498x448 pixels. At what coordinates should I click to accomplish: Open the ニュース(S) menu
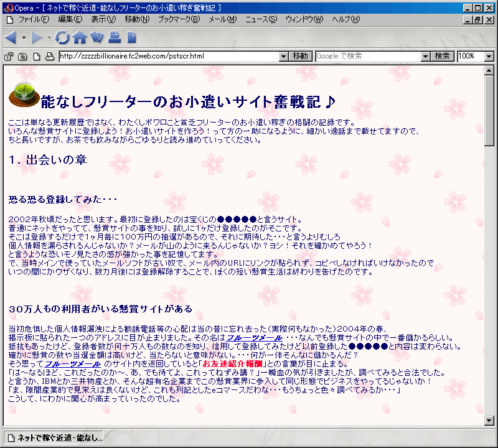pyautogui.click(x=261, y=19)
